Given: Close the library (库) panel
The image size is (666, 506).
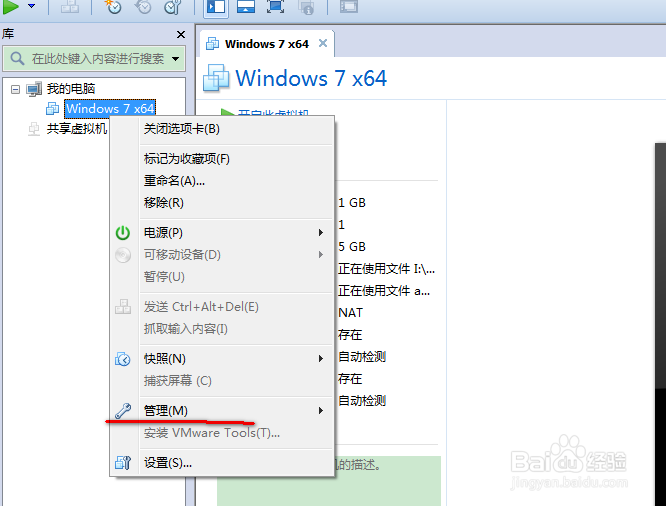Looking at the screenshot, I should pyautogui.click(x=181, y=34).
